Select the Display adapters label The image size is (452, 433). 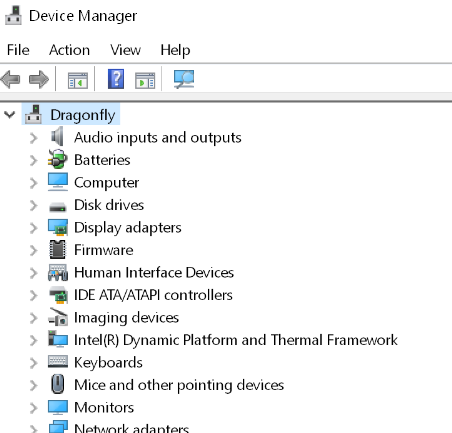128,228
